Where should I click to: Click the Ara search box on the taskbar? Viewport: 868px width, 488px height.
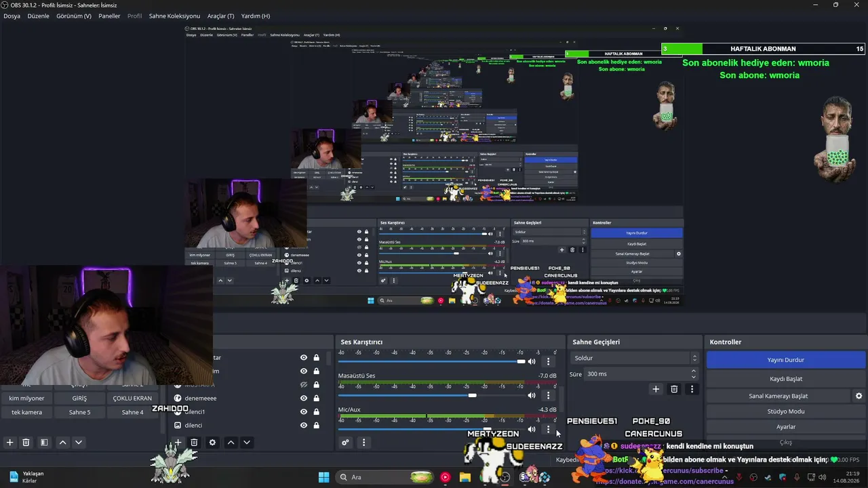(385, 477)
